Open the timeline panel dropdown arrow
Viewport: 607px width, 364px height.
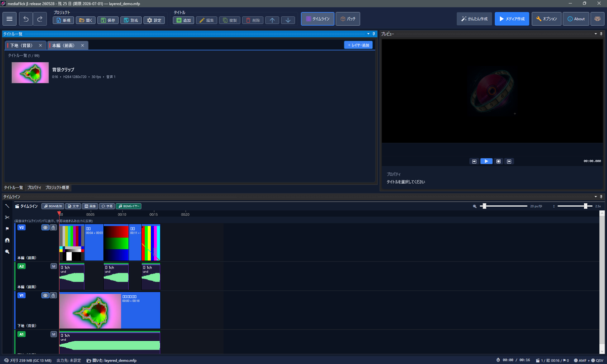coord(595,197)
